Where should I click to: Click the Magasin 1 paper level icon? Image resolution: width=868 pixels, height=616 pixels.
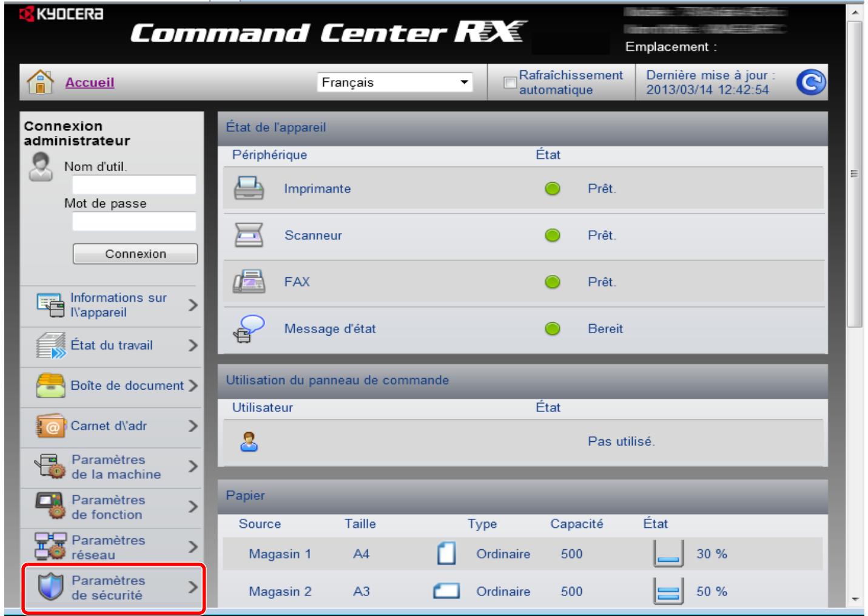[668, 553]
